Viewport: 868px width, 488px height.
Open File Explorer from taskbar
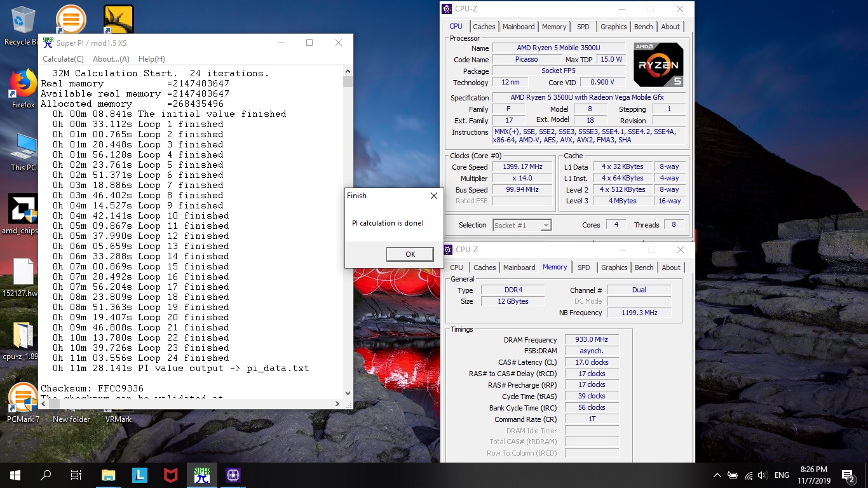coord(109,475)
